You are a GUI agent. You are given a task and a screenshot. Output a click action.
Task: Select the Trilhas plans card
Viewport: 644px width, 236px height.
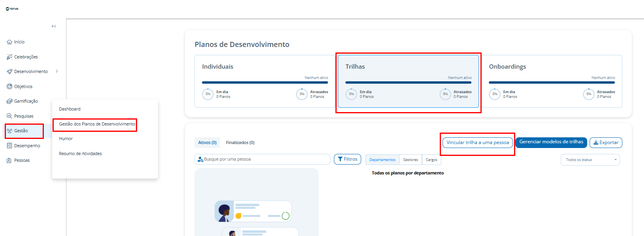(409, 81)
